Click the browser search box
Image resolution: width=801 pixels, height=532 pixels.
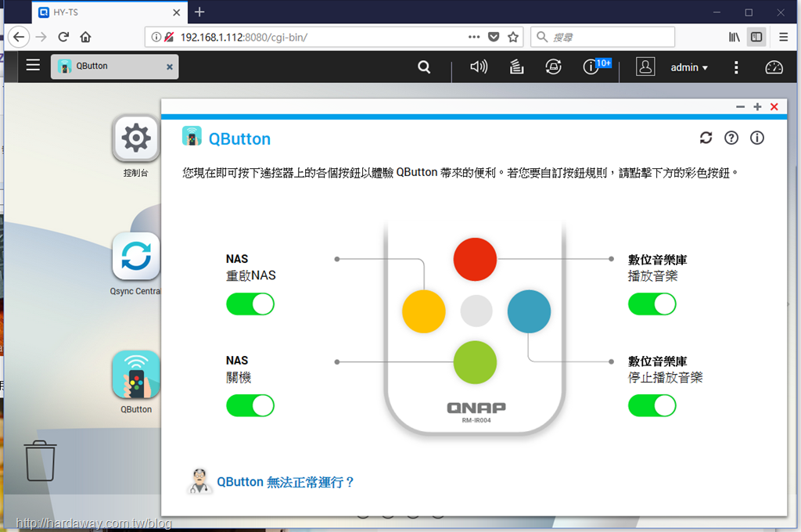click(603, 38)
